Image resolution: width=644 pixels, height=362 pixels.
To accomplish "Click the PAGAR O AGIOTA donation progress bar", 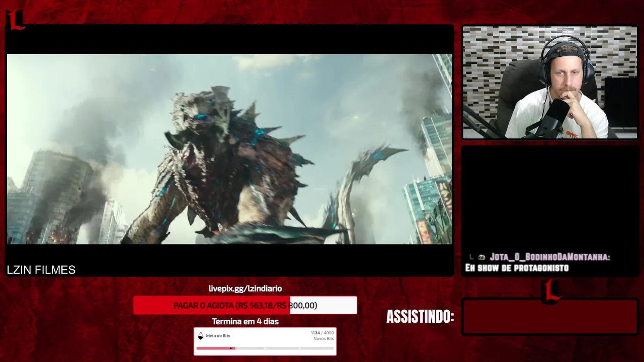I will pos(245,305).
